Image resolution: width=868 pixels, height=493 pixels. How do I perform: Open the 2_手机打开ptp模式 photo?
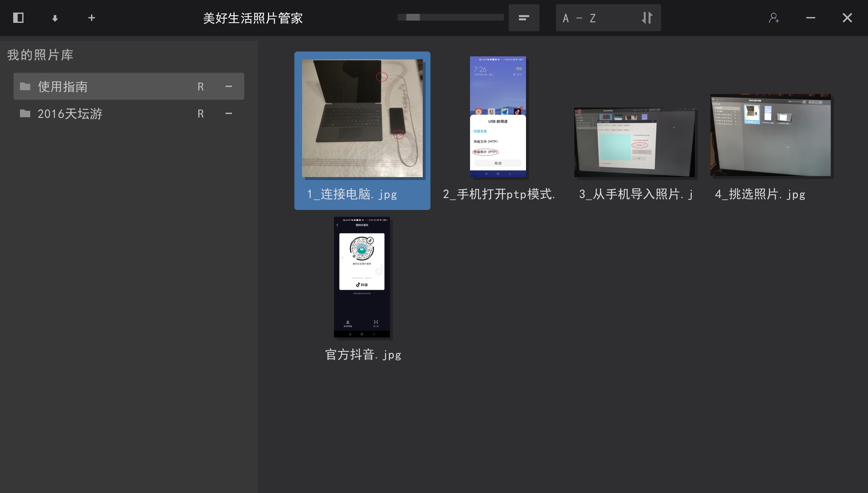point(497,117)
